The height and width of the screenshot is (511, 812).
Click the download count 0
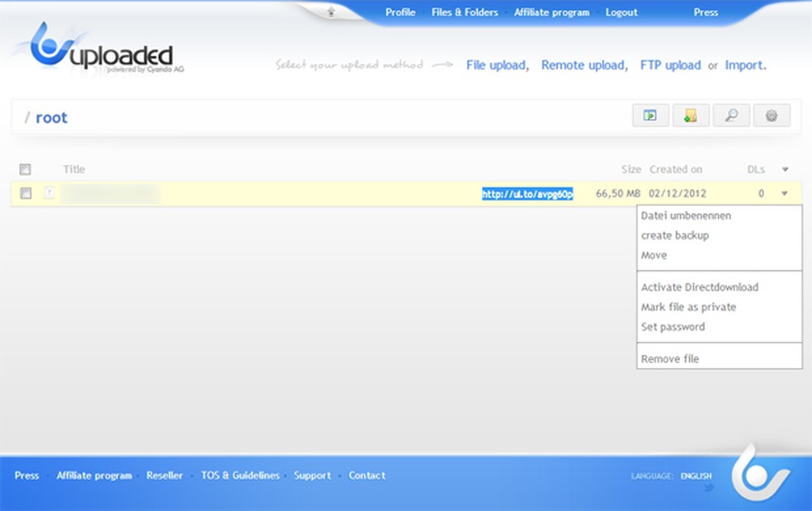pos(761,193)
